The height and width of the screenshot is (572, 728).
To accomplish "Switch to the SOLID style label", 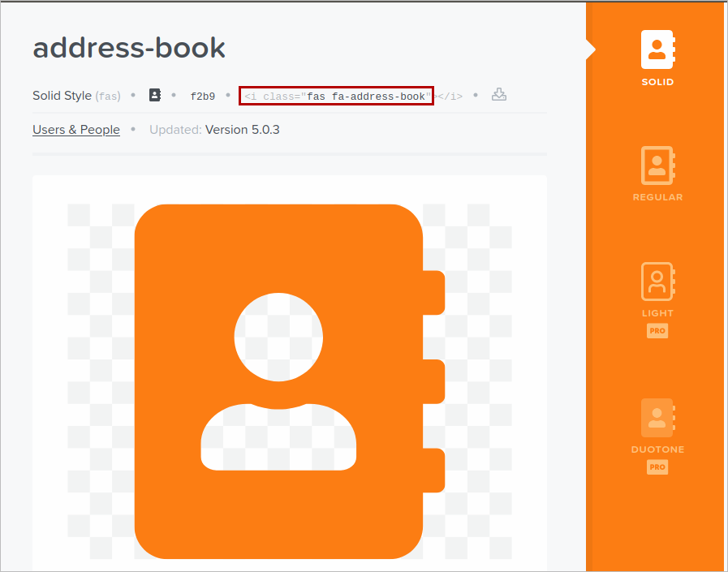I will (657, 82).
